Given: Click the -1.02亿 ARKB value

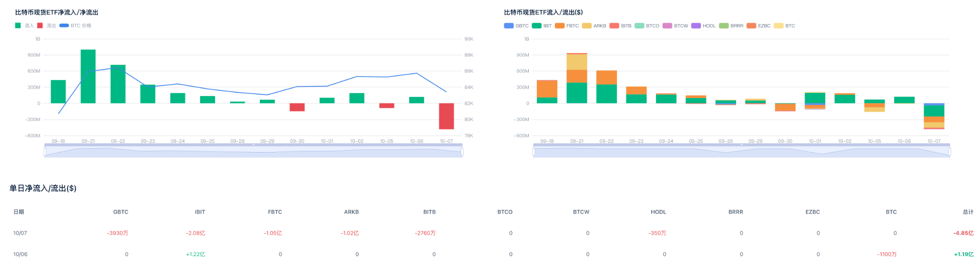Looking at the screenshot, I should click(x=349, y=233).
